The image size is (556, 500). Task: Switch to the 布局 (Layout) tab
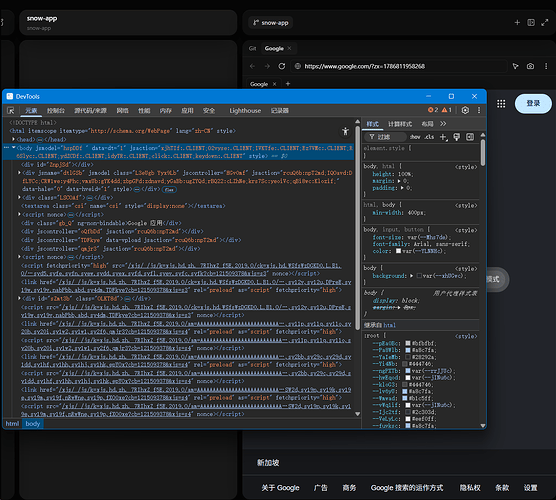click(x=427, y=124)
